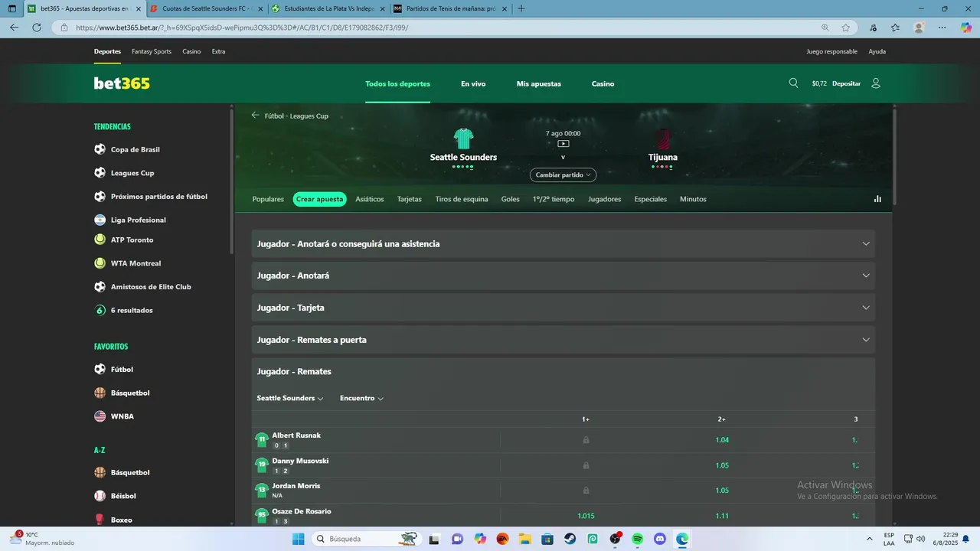This screenshot has width=980, height=551.
Task: Expand the Jugador - Tarjeta section
Action: (563, 308)
